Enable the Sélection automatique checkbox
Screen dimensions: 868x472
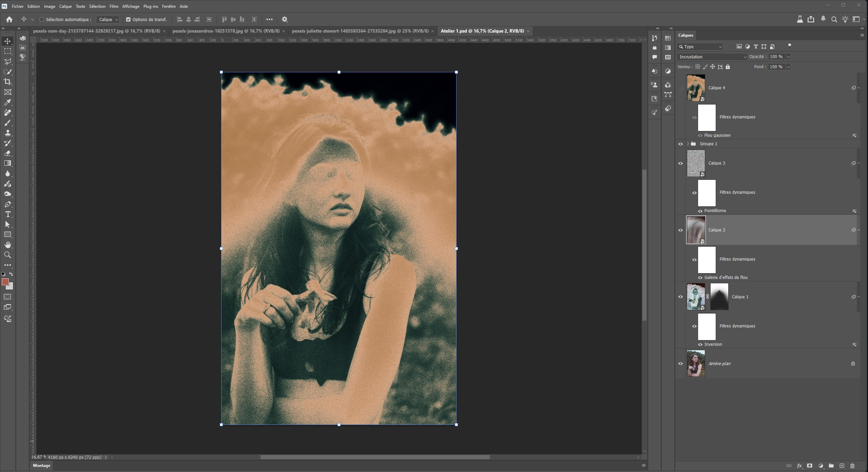(42, 20)
